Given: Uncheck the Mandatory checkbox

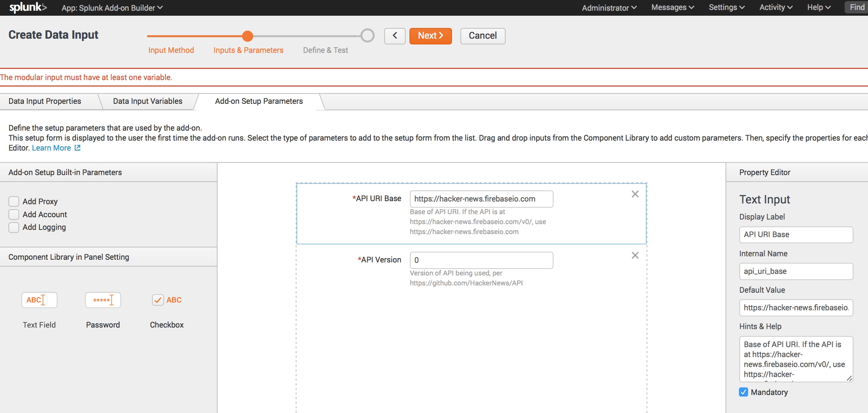Looking at the screenshot, I should [x=743, y=392].
